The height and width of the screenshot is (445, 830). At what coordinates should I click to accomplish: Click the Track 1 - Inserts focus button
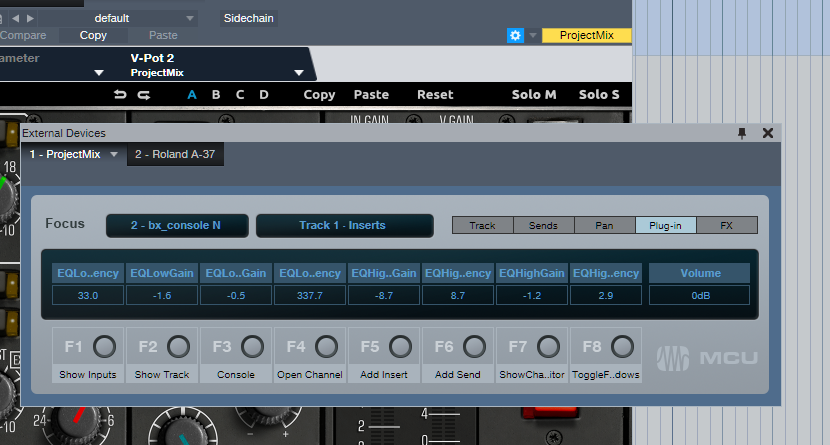345,225
